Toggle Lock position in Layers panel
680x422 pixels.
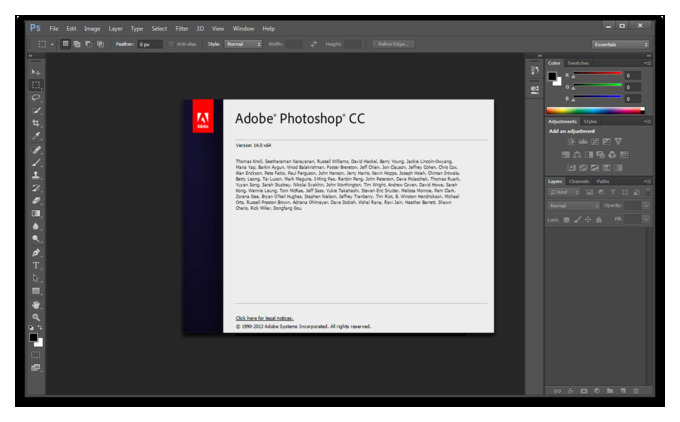pos(588,219)
